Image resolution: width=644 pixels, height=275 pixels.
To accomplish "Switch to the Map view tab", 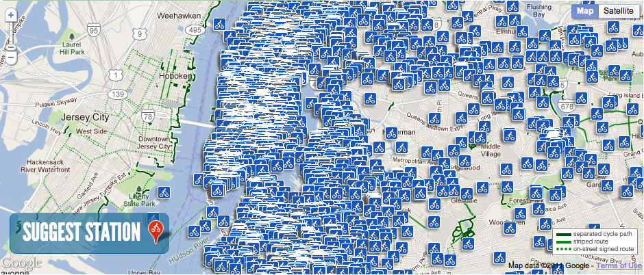I will point(585,11).
